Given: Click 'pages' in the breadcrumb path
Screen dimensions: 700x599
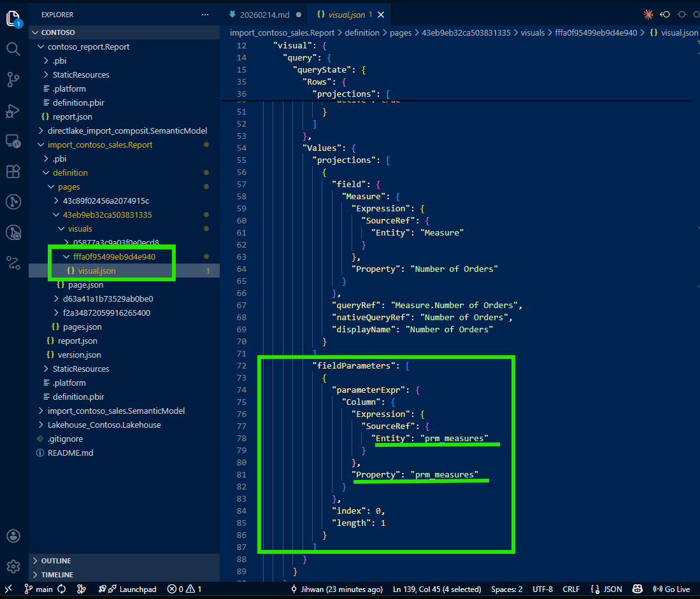Looking at the screenshot, I should (x=401, y=32).
